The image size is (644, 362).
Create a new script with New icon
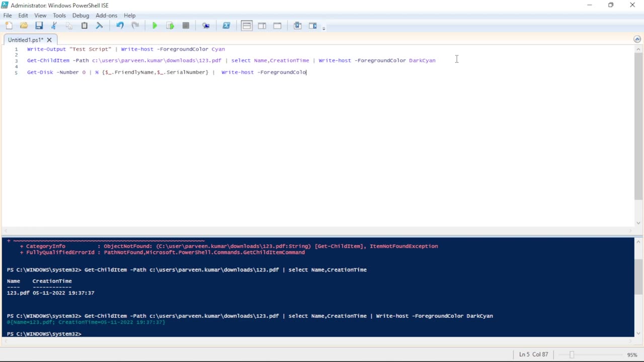tap(9, 26)
